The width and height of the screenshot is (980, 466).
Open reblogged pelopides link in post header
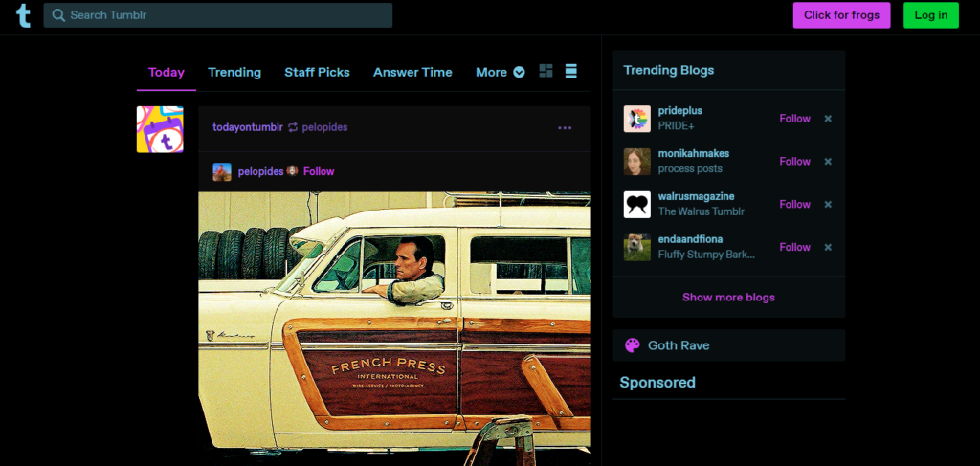(x=325, y=127)
